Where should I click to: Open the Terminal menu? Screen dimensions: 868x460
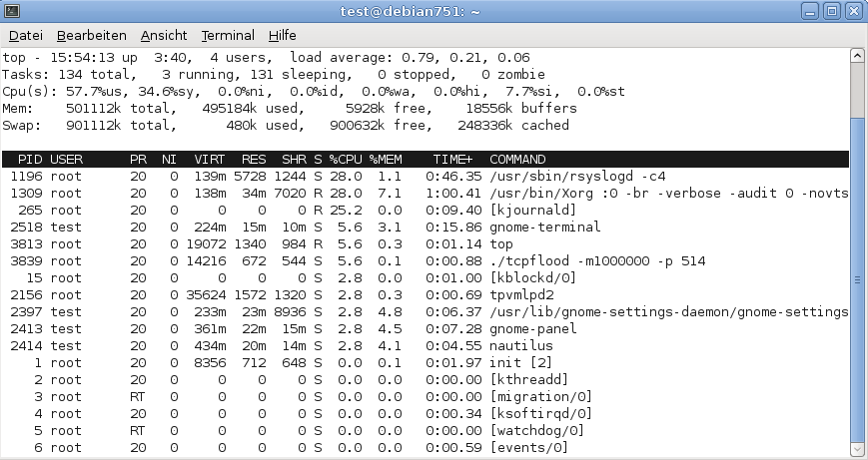[228, 35]
